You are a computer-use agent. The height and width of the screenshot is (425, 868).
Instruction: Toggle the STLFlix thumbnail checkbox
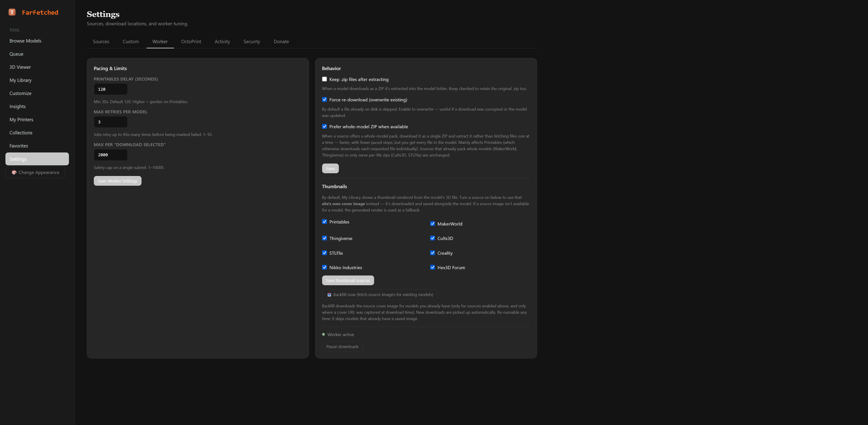tap(325, 253)
